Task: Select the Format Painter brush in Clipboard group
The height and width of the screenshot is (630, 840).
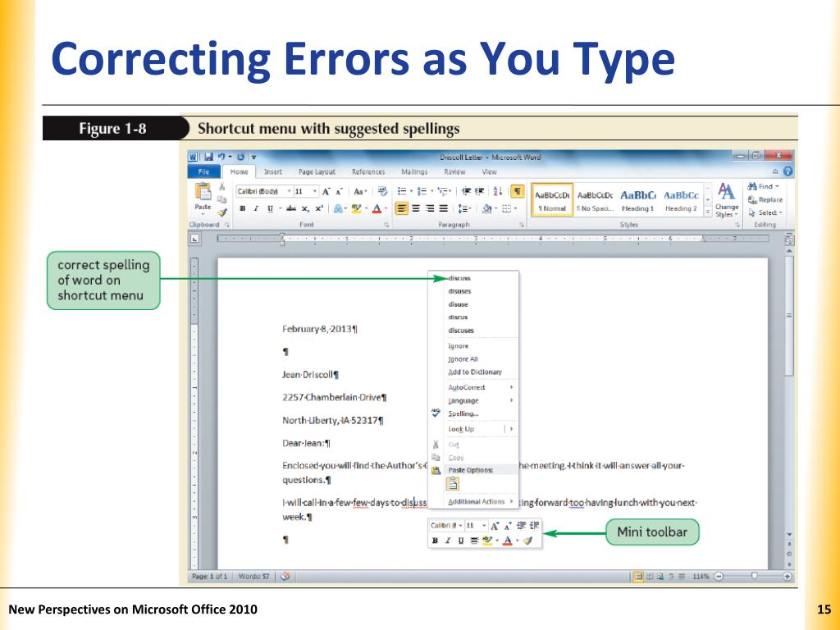Action: 221,212
